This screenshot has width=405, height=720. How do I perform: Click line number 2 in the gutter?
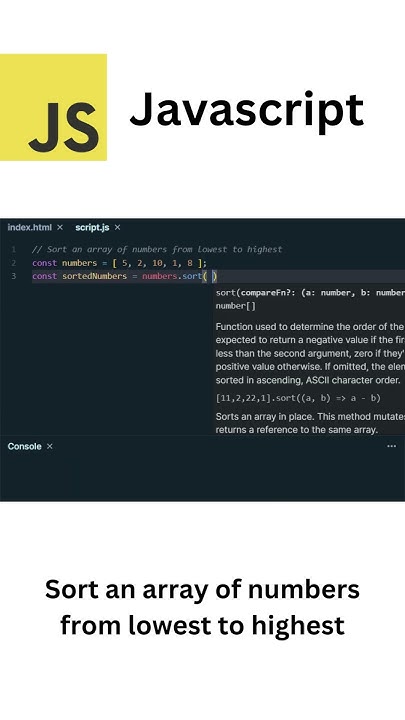14,263
